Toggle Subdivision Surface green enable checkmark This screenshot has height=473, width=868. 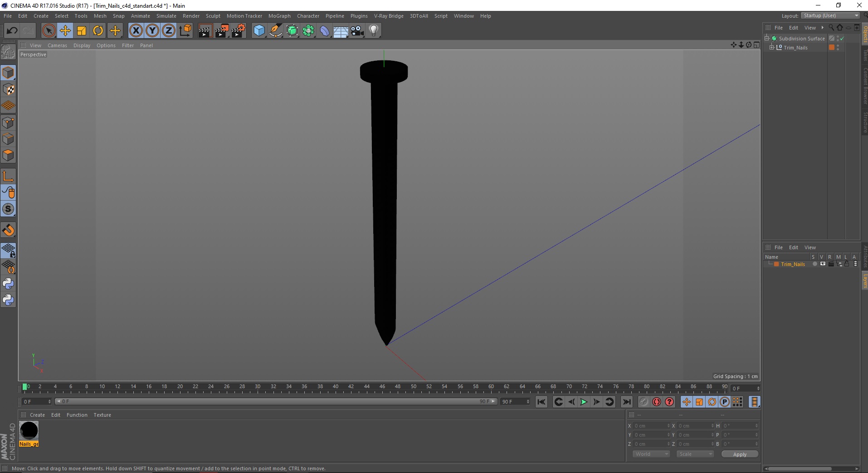click(842, 39)
